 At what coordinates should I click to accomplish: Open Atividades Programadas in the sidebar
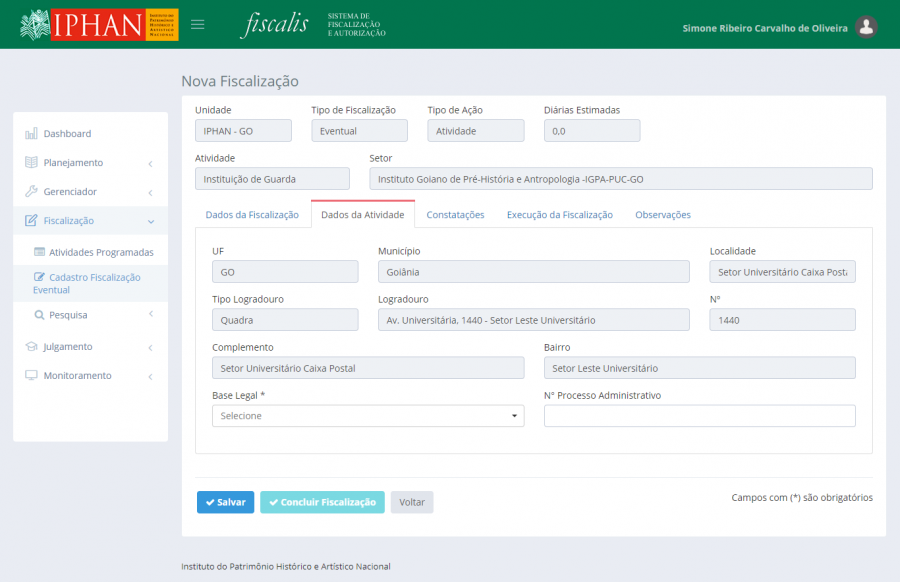[x=101, y=252]
